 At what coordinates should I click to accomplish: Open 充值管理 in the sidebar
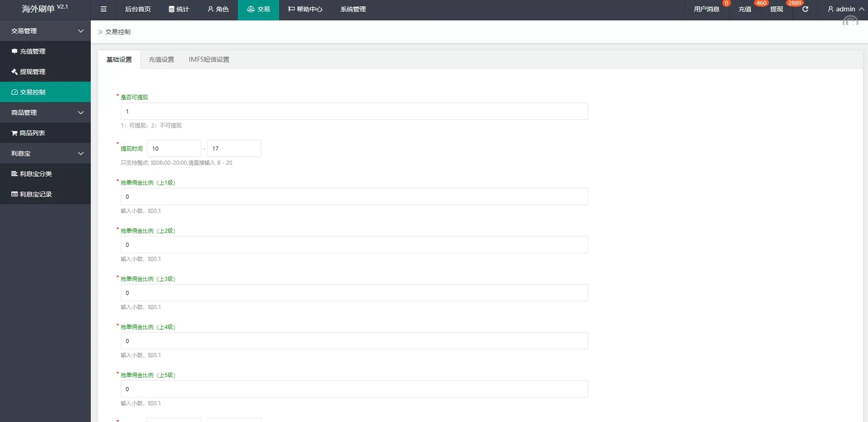(32, 51)
